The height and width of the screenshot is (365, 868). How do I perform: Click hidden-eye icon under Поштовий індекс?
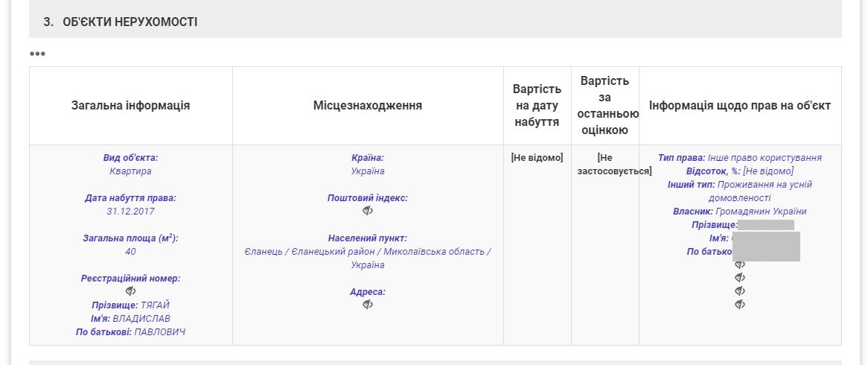pos(368,211)
